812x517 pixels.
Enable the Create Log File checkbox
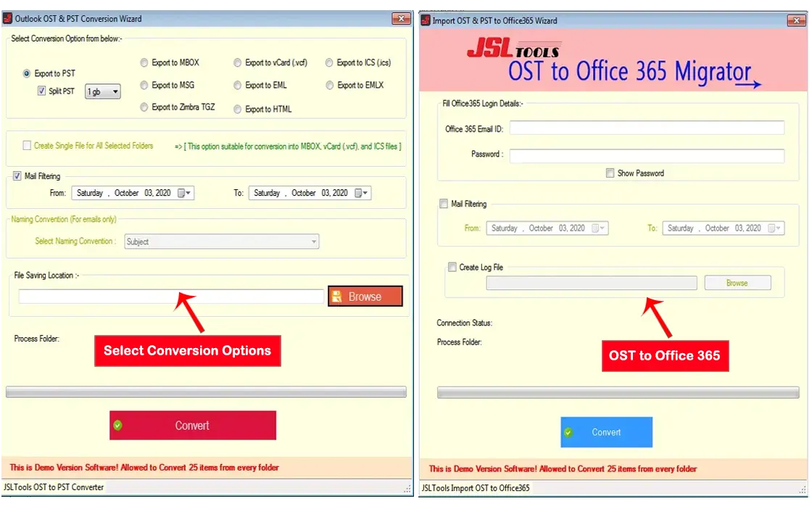(x=452, y=268)
